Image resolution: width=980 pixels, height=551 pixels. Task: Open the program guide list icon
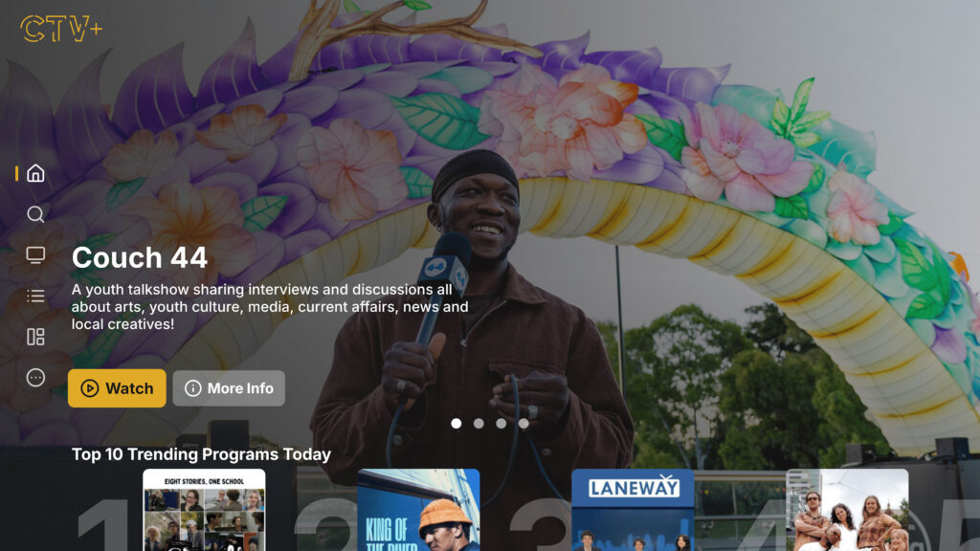[x=34, y=296]
